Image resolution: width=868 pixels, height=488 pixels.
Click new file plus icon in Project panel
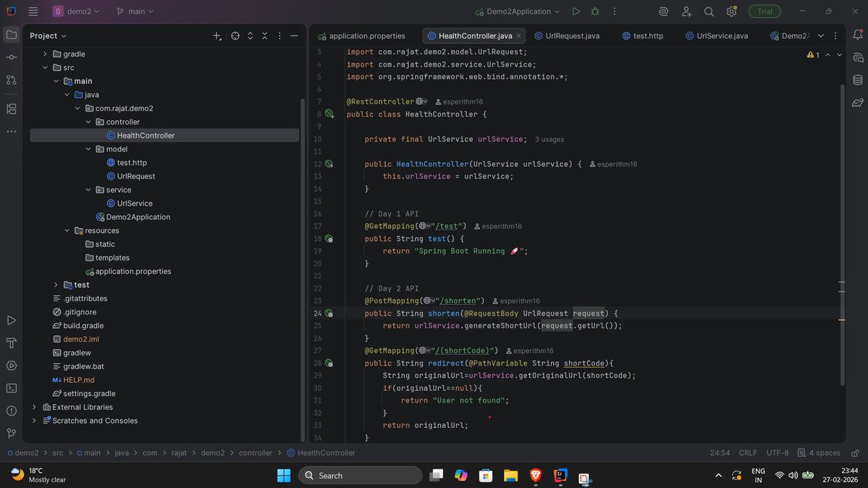click(216, 35)
